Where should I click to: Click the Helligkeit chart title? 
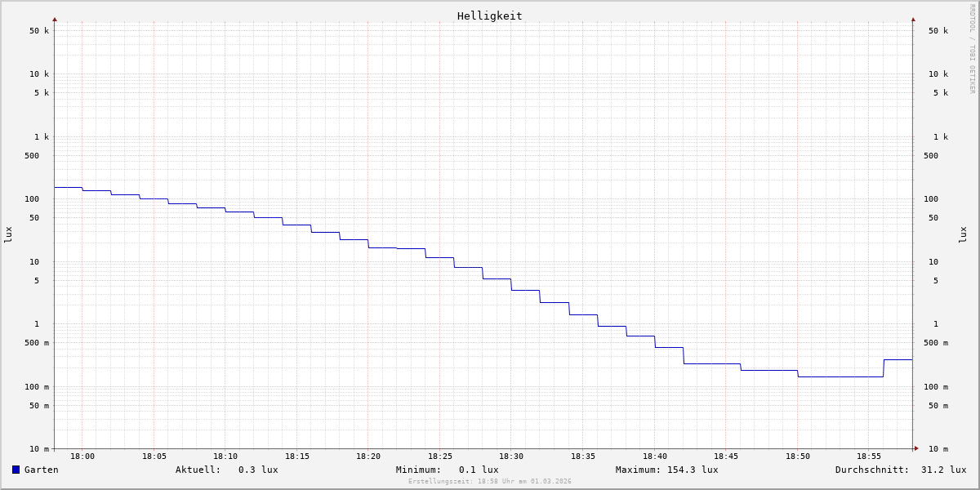click(489, 16)
